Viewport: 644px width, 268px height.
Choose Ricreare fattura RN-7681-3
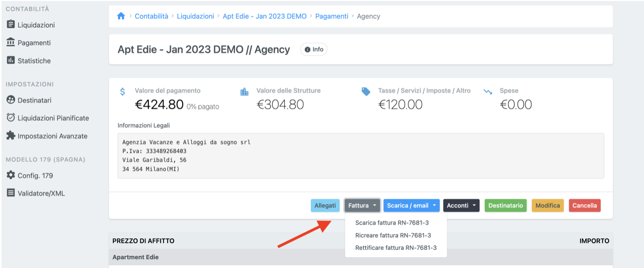(393, 235)
